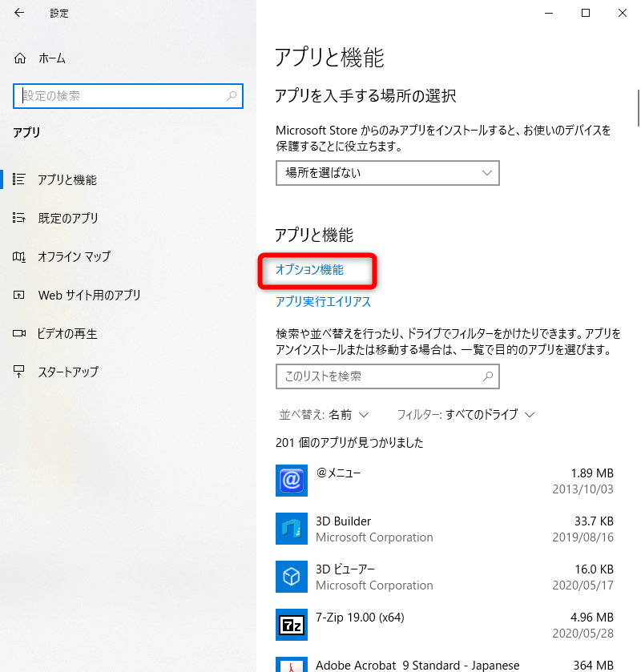This screenshot has height=672, width=641.
Task: Click the magnifier icon in 設定の検索 box
Action: click(x=232, y=96)
